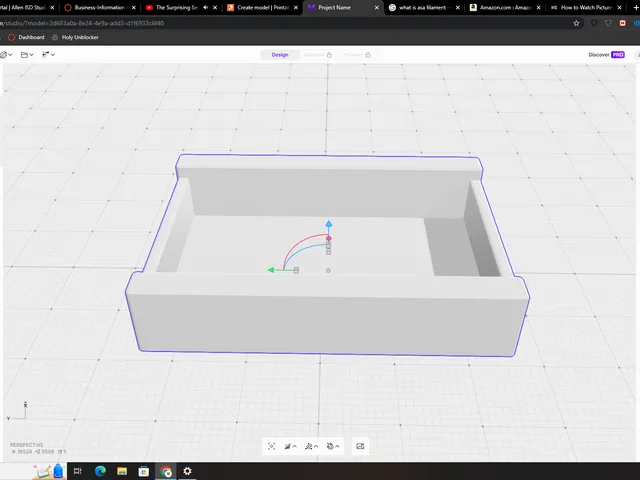Click the gizmo center origin circle
The image size is (640, 480).
pyautogui.click(x=328, y=271)
